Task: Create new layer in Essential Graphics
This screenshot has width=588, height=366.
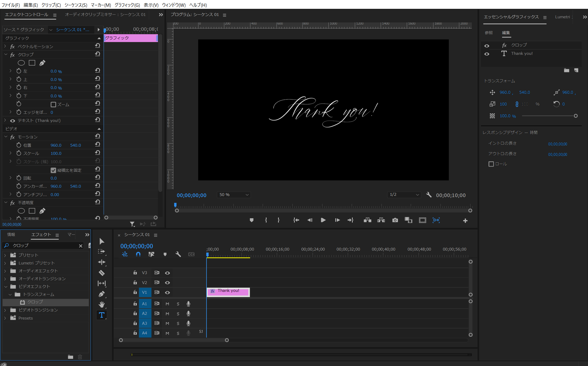Action: click(576, 70)
